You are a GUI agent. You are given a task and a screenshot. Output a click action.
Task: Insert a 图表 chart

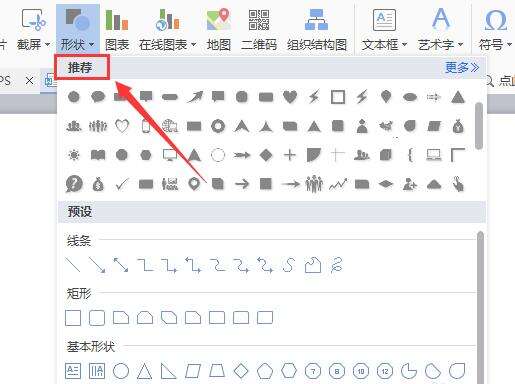click(x=117, y=29)
